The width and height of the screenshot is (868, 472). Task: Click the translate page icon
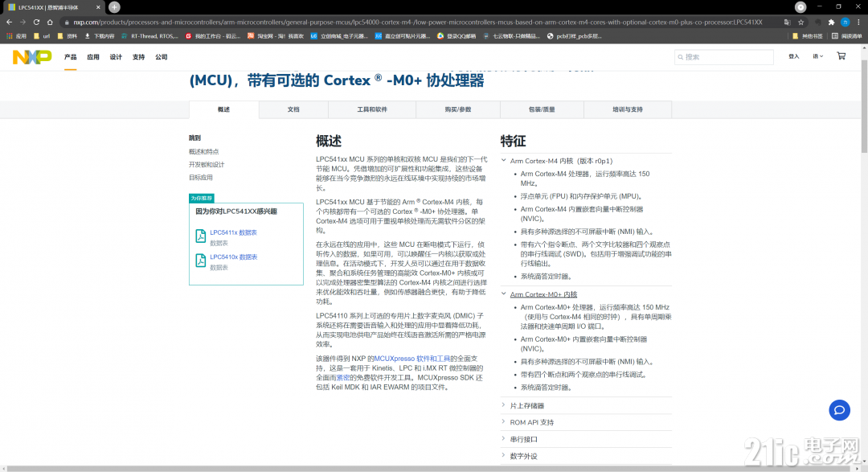pos(787,23)
